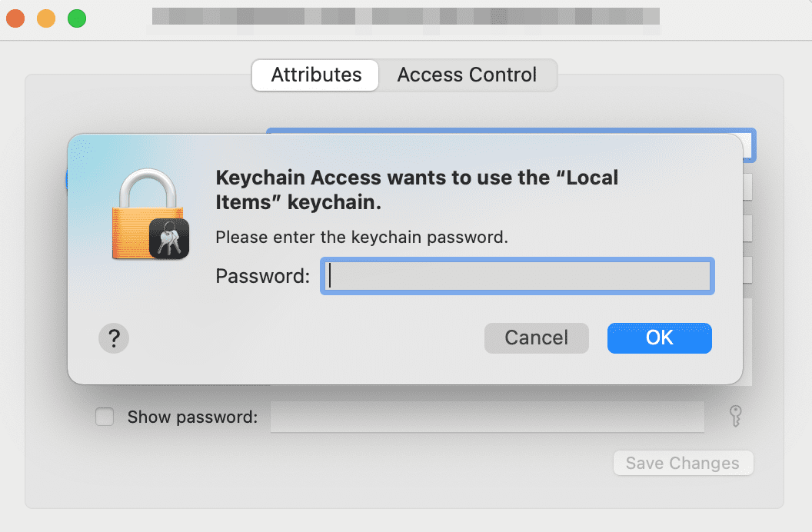Click the Save Changes button

click(682, 463)
